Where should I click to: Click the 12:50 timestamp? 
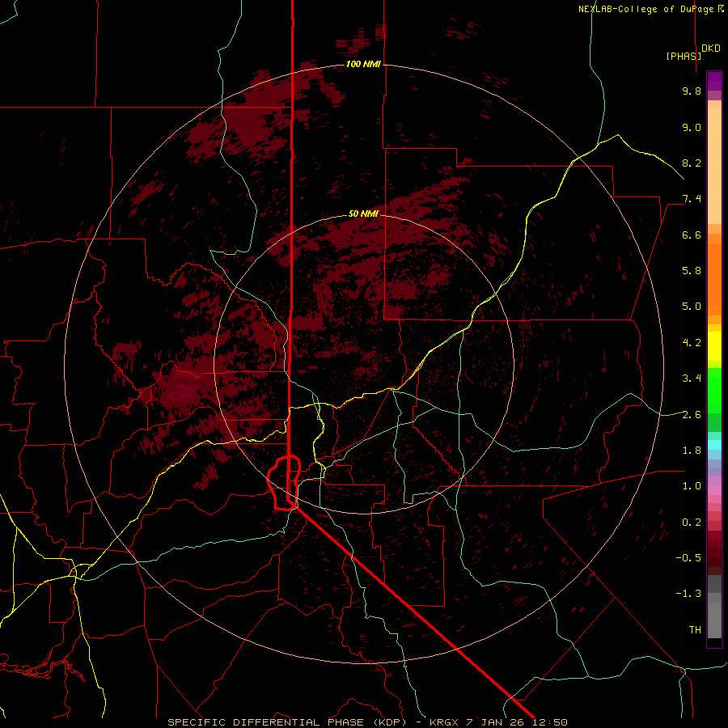(x=550, y=722)
